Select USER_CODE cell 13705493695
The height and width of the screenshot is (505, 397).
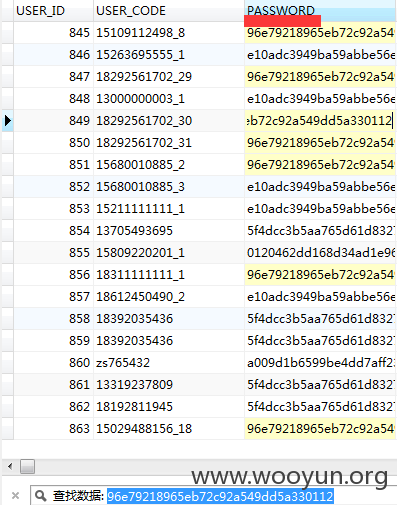point(169,231)
